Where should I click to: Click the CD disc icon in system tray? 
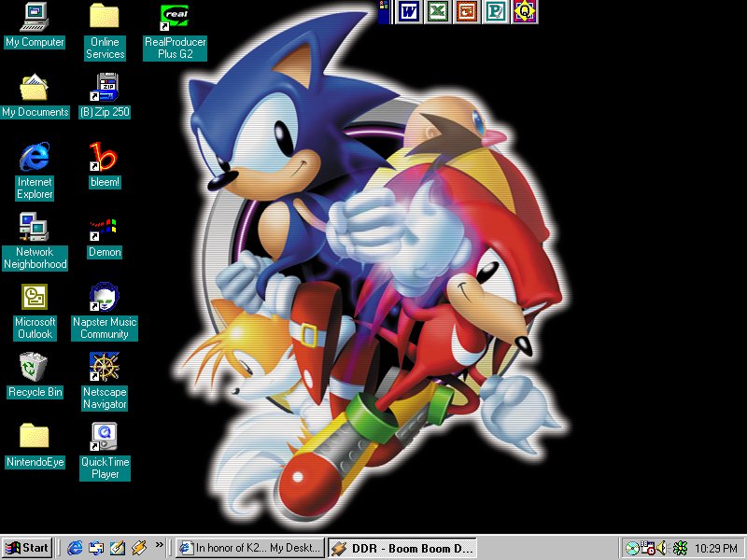[632, 549]
